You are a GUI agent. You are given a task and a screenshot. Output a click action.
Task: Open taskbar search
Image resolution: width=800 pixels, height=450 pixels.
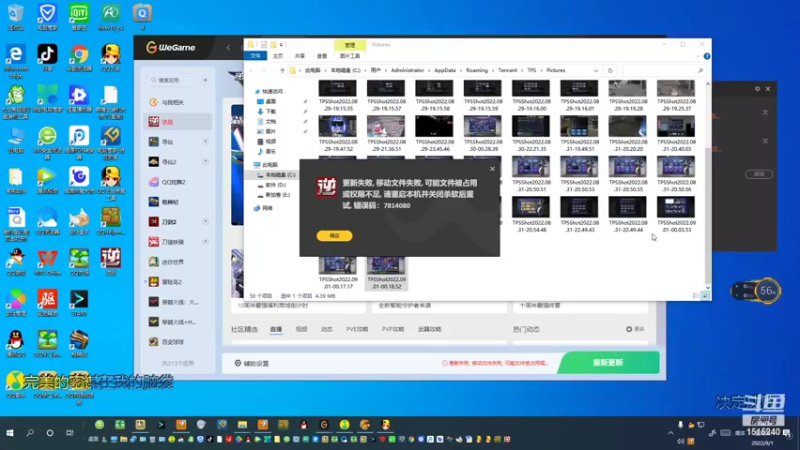(x=30, y=433)
